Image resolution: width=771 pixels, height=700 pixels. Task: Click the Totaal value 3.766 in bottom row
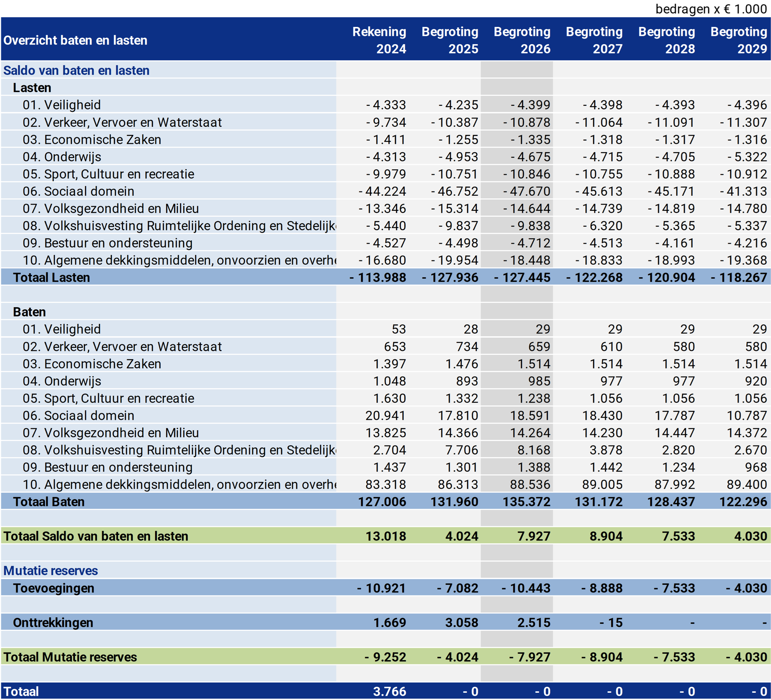[389, 691]
